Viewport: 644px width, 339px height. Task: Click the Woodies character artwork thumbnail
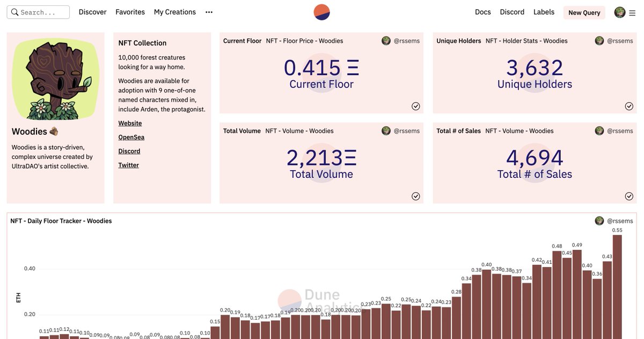[x=56, y=79]
